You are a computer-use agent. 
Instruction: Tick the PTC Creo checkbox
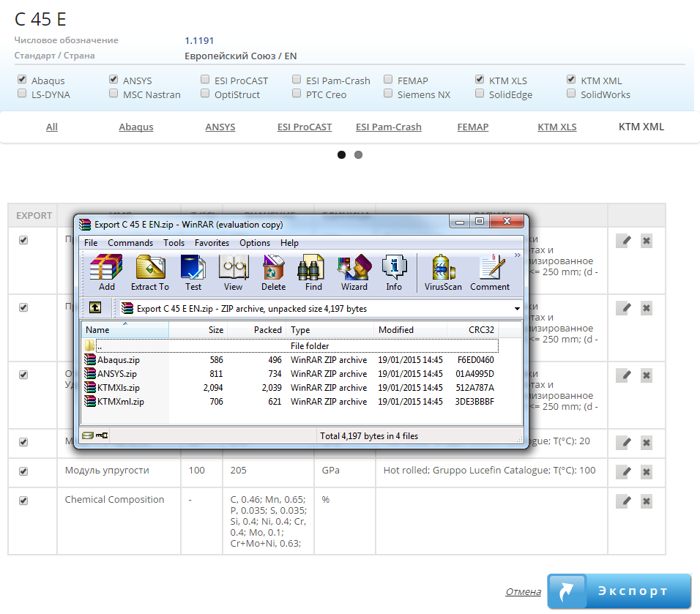[x=297, y=93]
